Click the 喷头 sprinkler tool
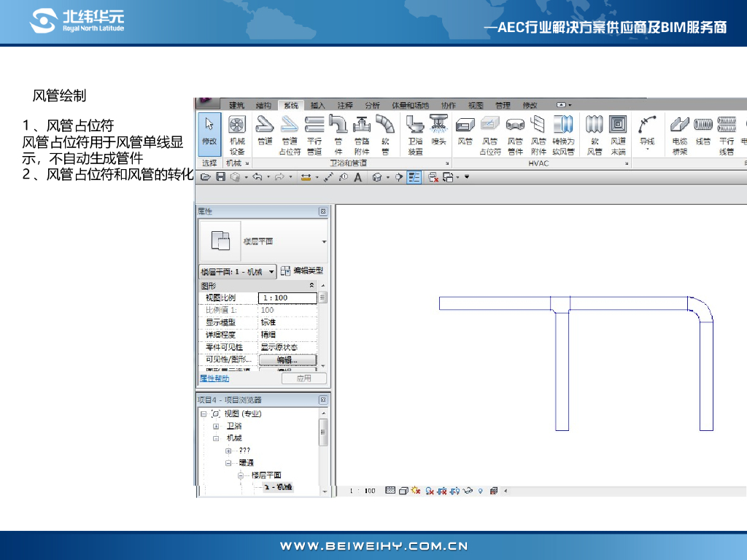The width and height of the screenshot is (747, 560). (438, 132)
